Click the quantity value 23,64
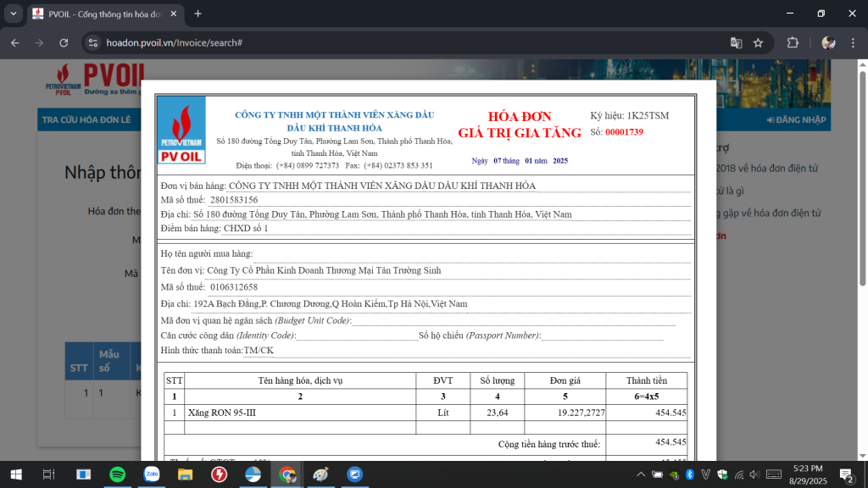The width and height of the screenshot is (868, 488). [x=497, y=413]
